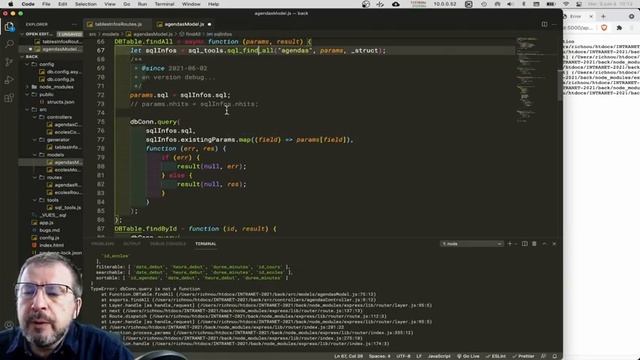Close the Error tab in browser window

tap(591, 16)
